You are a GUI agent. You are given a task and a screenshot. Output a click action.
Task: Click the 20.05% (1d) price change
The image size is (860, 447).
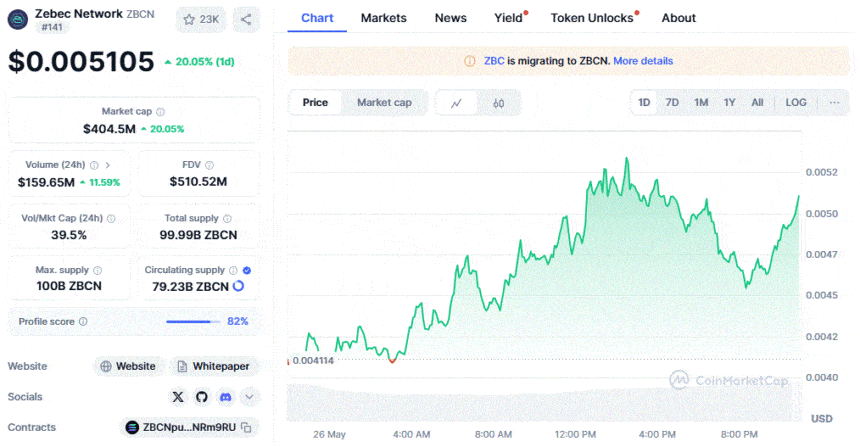tap(200, 62)
